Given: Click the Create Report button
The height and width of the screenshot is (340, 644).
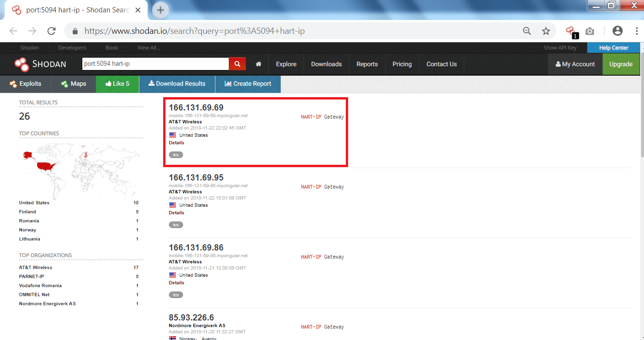Looking at the screenshot, I should click(248, 84).
